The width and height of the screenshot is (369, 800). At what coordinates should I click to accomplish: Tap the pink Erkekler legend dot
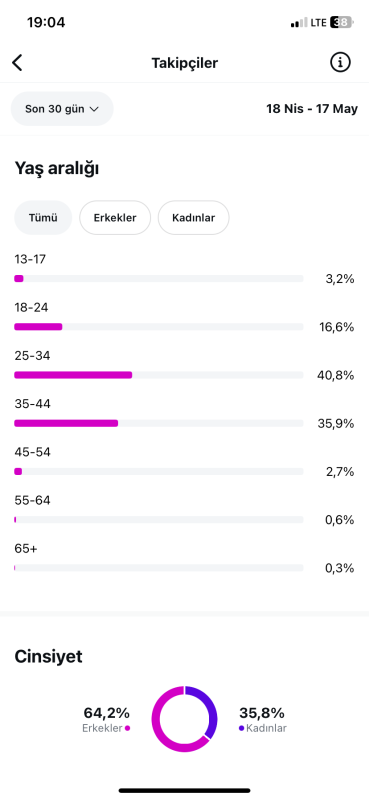127,729
